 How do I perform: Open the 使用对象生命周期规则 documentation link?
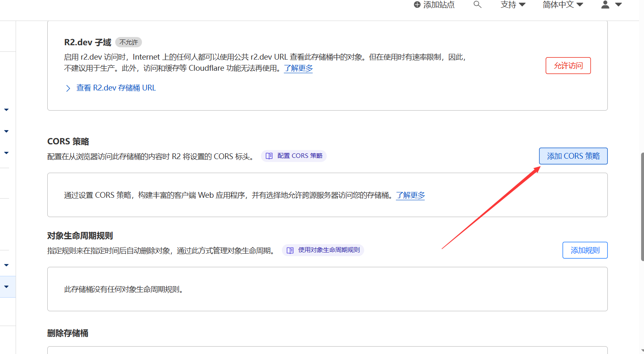[323, 250]
